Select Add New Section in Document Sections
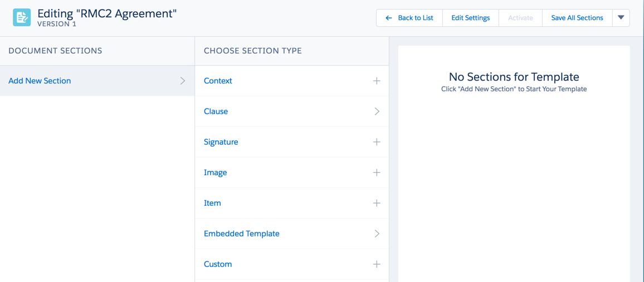644x282 pixels. pyautogui.click(x=40, y=81)
